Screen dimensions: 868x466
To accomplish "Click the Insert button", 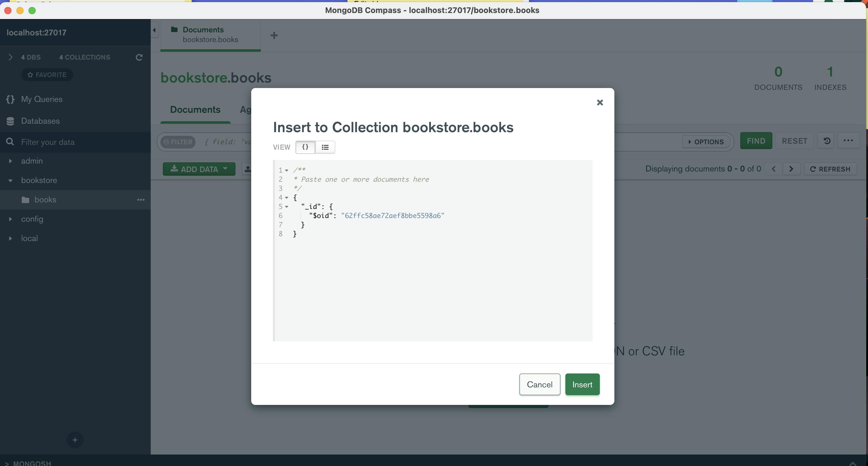I will coord(582,384).
